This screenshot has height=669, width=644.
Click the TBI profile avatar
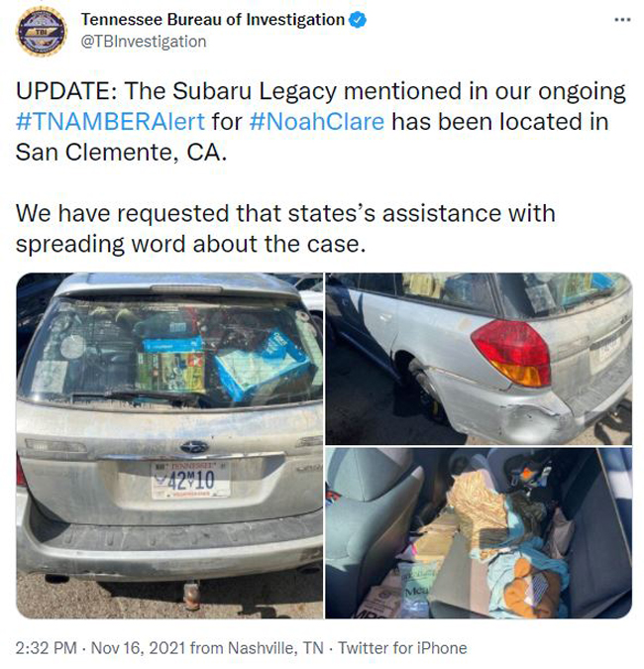(41, 31)
